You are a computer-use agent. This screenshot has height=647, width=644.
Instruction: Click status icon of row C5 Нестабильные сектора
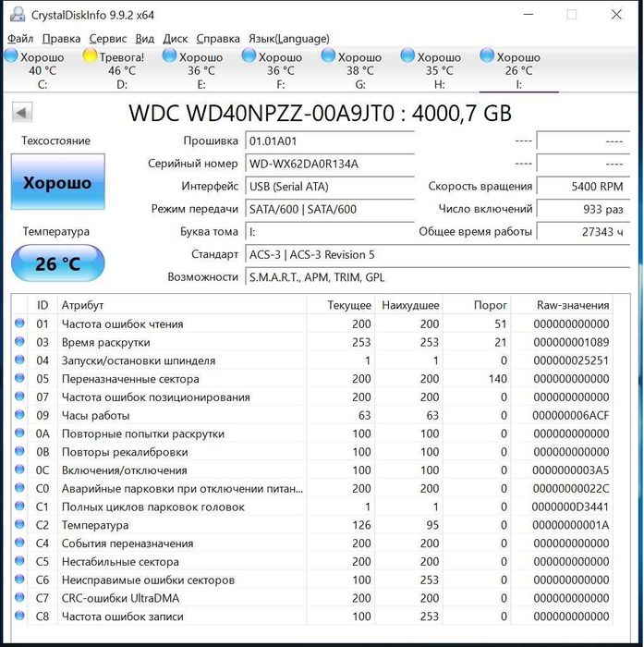[19, 560]
